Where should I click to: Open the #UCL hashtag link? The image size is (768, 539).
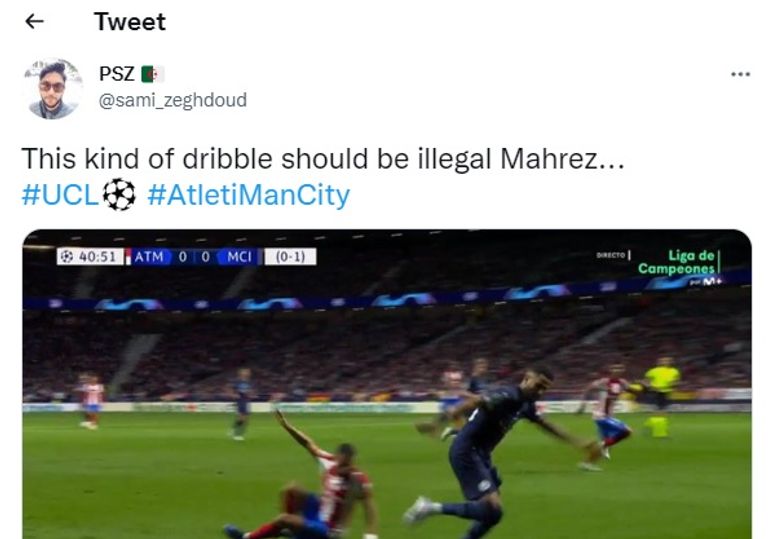(61, 195)
